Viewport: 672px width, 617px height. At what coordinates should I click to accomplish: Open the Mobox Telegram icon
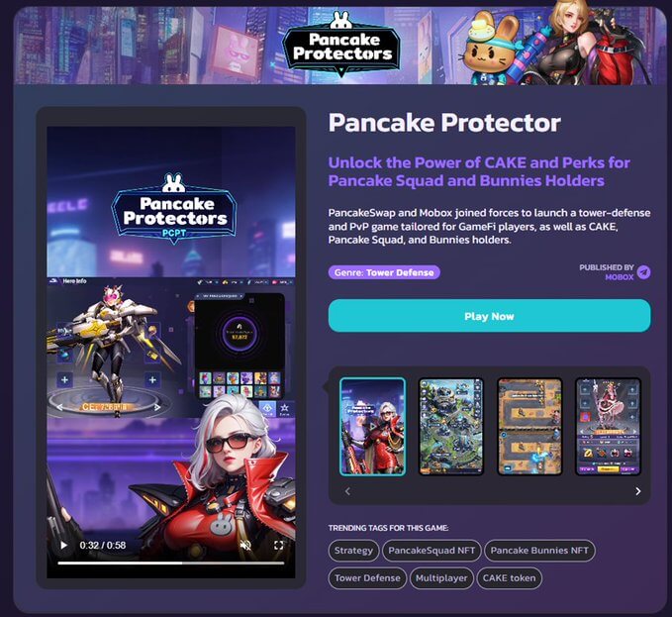pyautogui.click(x=643, y=271)
